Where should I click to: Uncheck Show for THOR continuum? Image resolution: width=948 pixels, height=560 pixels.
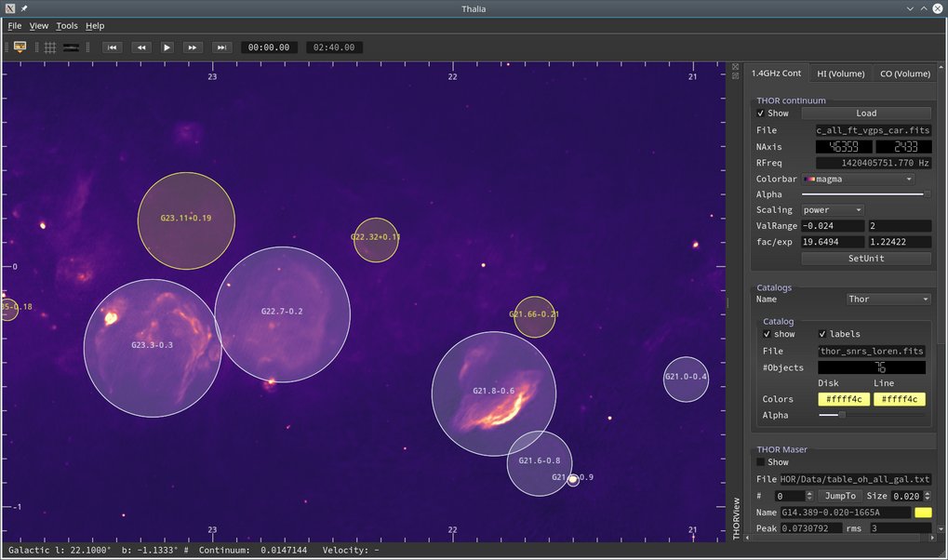[x=761, y=113]
